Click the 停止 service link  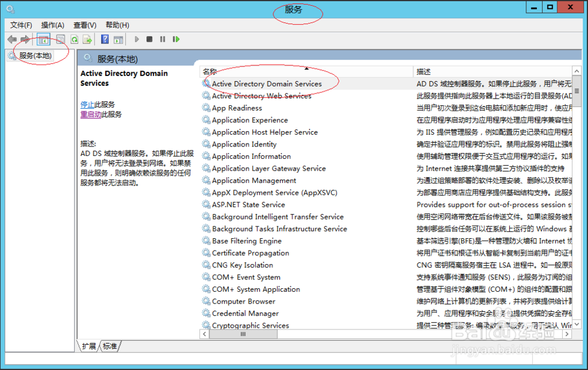pyautogui.click(x=88, y=104)
